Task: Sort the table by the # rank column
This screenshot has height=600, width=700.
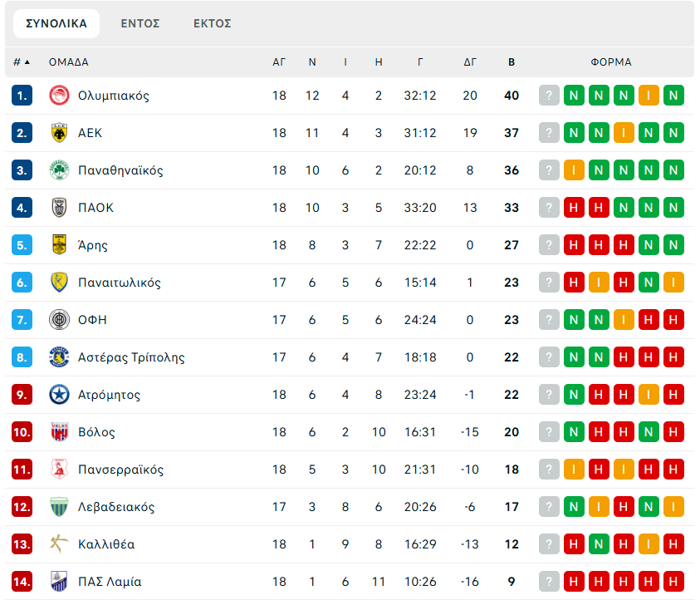Action: (21, 62)
